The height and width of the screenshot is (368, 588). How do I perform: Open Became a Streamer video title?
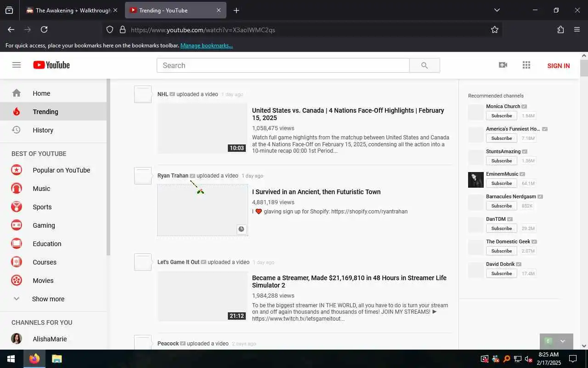point(349,282)
